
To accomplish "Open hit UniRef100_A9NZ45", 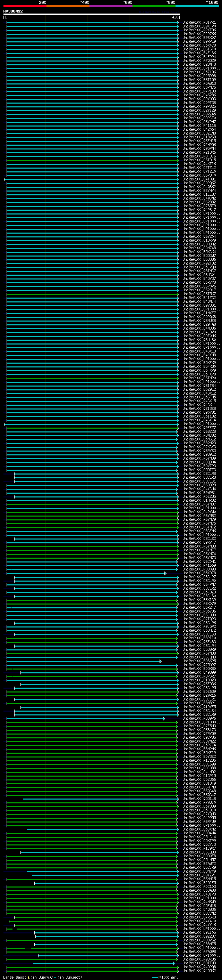I will [199, 114].
